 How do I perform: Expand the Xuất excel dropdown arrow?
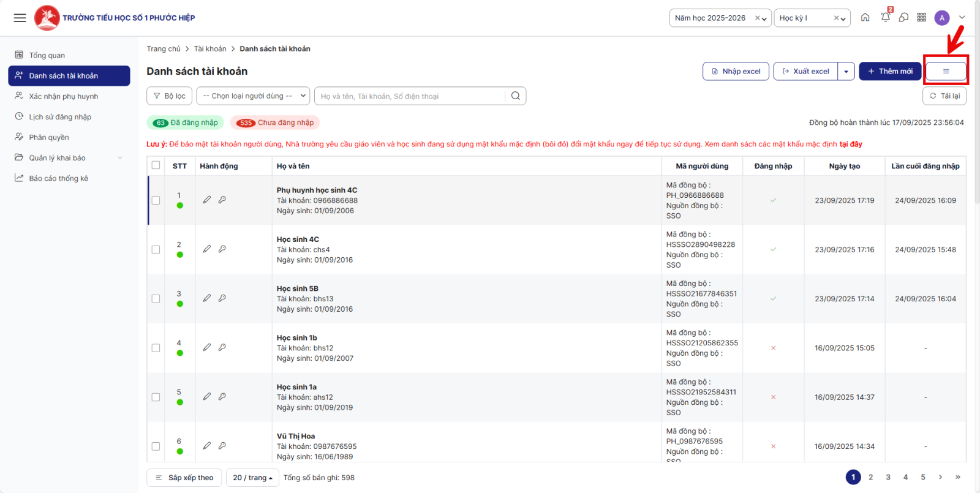pos(846,72)
